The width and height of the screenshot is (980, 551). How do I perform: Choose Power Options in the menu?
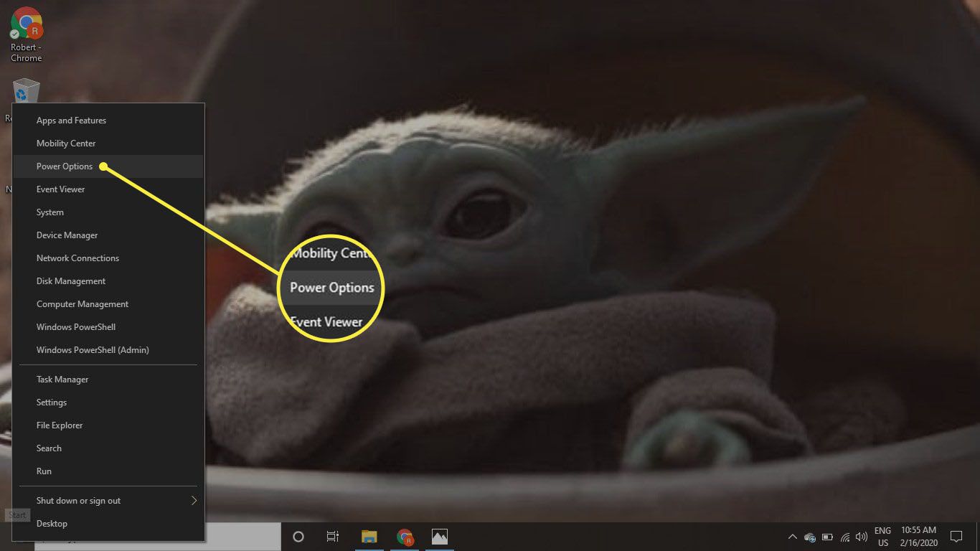108,166
